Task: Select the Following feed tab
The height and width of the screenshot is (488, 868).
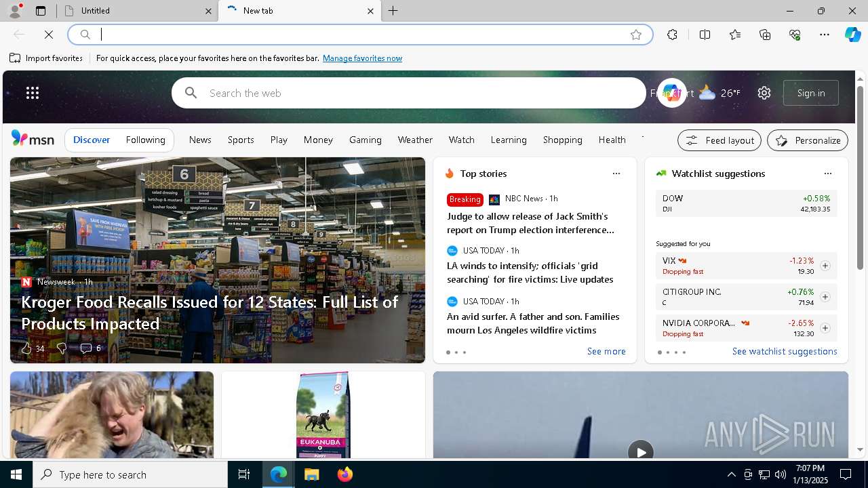Action: pyautogui.click(x=146, y=140)
